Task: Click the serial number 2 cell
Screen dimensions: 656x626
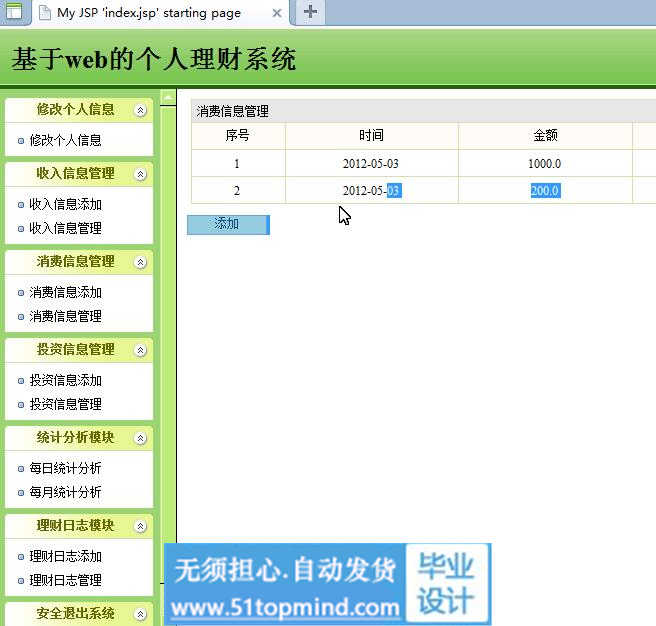Action: tap(237, 190)
